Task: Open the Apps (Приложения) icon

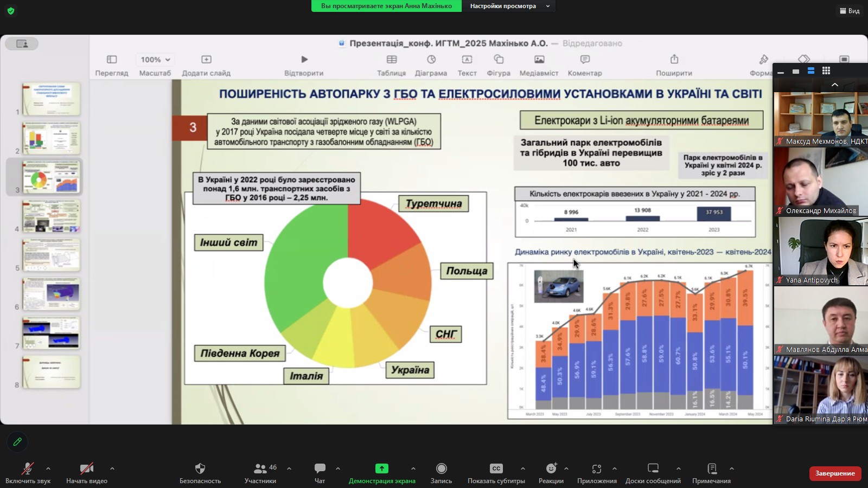Action: coord(597,469)
